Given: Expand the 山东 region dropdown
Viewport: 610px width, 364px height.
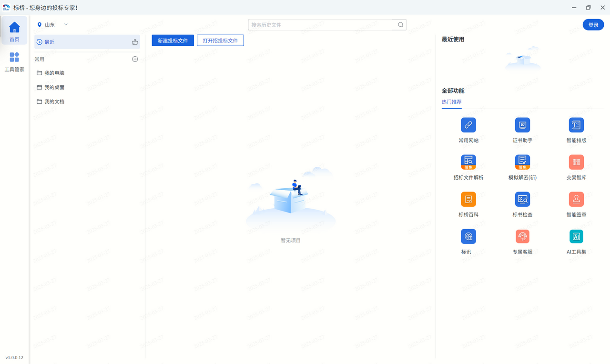Looking at the screenshot, I should pyautogui.click(x=65, y=24).
